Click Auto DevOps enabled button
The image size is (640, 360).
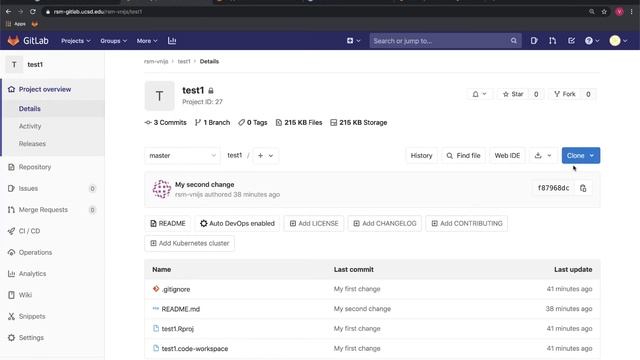coord(237,224)
